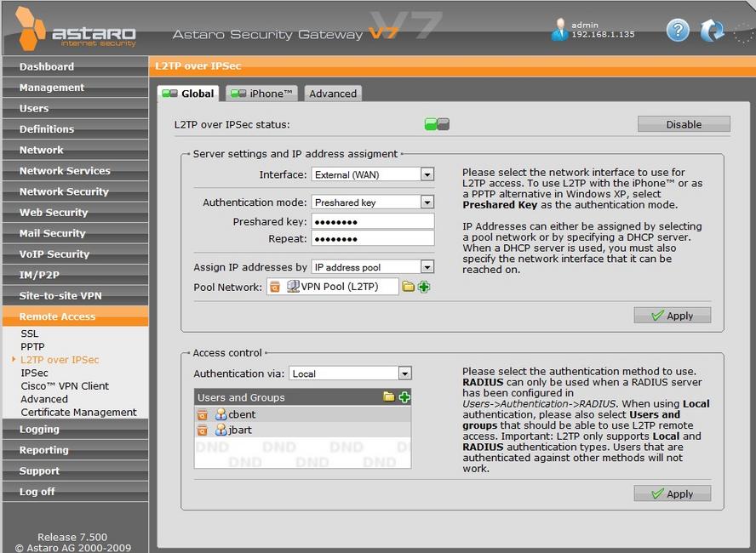
Task: Open Cisco VPN Client submenu item
Action: coord(65,385)
